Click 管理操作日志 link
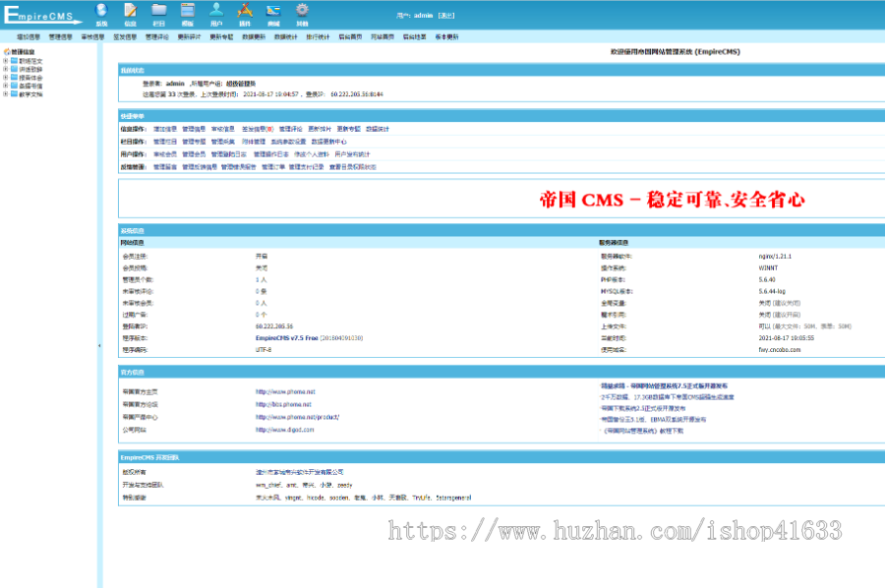This screenshot has height=588, width=885. tap(271, 154)
